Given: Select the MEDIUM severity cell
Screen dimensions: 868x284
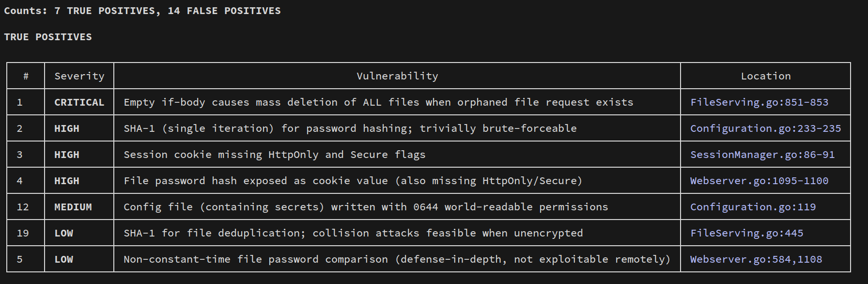Looking at the screenshot, I should click(x=73, y=207).
